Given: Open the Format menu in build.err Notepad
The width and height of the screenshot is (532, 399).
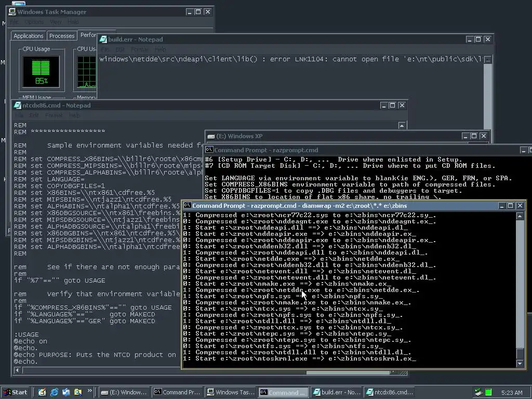Looking at the screenshot, I should pos(140,49).
